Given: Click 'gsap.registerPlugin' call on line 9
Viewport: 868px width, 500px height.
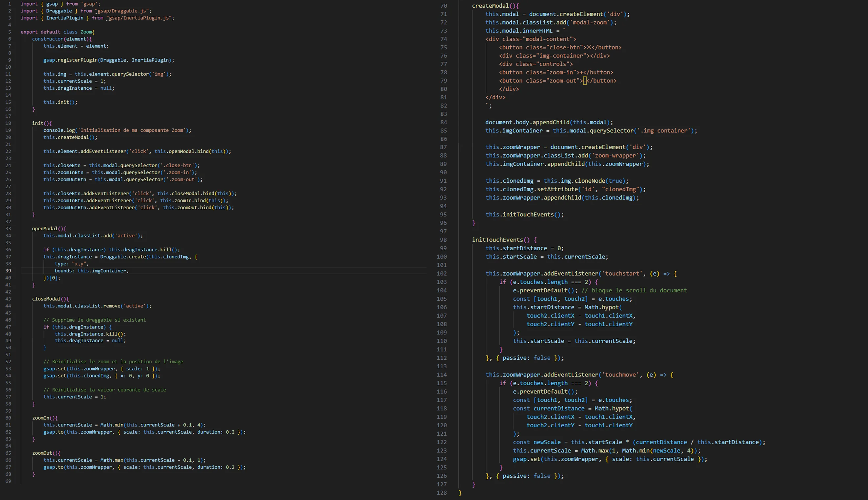Looking at the screenshot, I should click(70, 60).
